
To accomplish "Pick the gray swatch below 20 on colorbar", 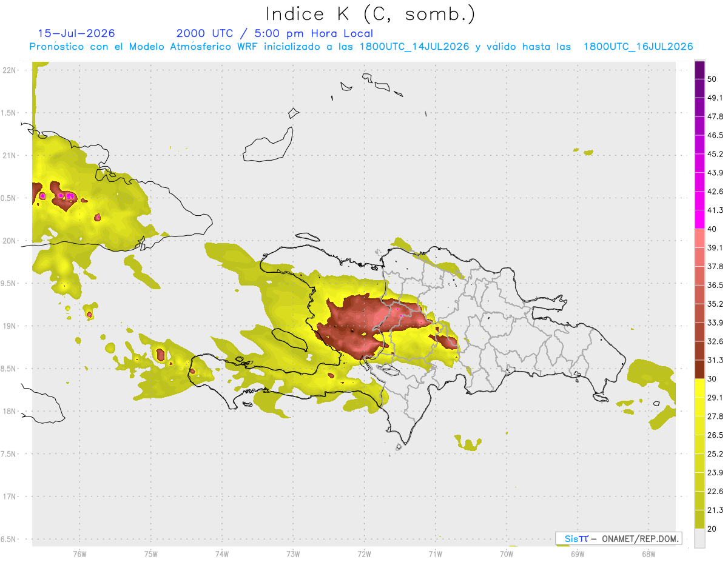I will tap(699, 538).
